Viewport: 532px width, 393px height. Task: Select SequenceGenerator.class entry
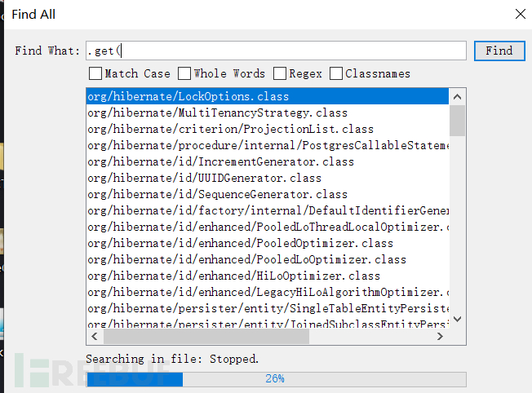click(217, 194)
